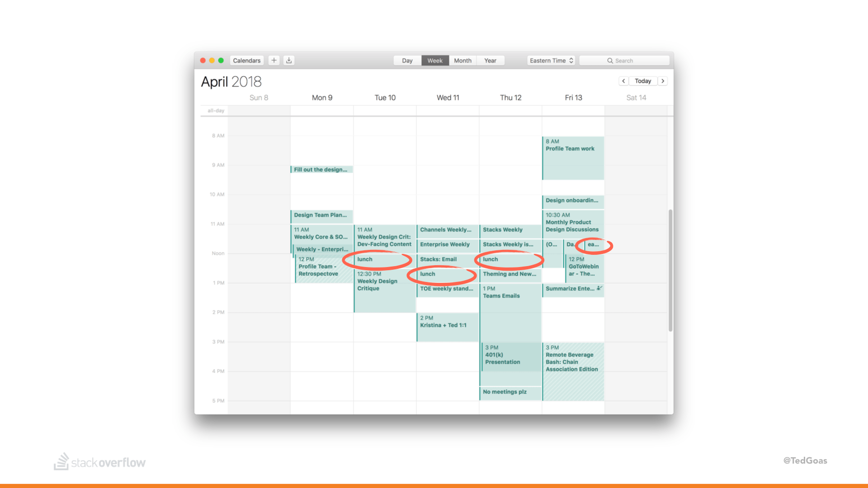Open the Calendars list panel
Screen dimensions: 868x488
[x=247, y=60]
